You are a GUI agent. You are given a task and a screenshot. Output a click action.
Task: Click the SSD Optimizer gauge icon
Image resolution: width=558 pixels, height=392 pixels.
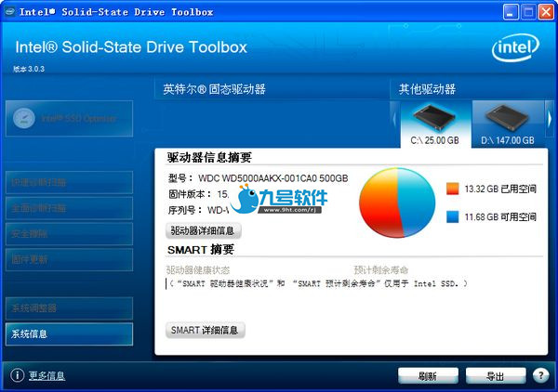coord(24,118)
